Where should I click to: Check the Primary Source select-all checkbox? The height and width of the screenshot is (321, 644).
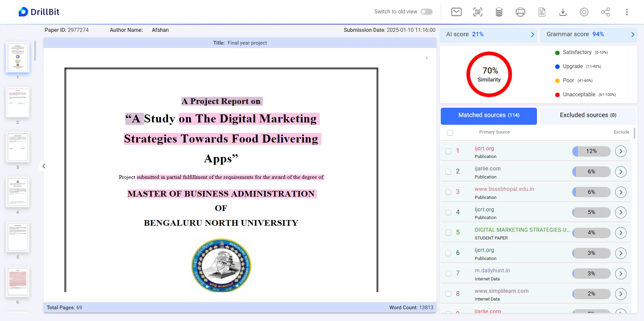click(x=450, y=132)
